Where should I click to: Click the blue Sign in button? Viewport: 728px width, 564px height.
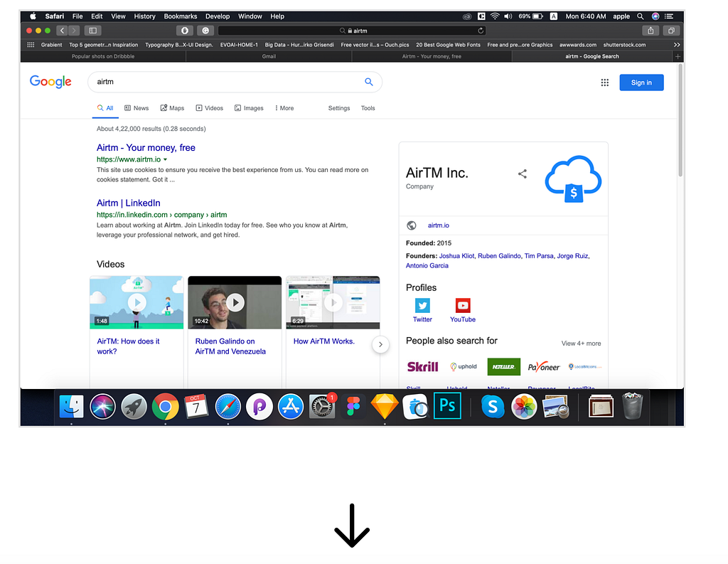click(x=641, y=83)
